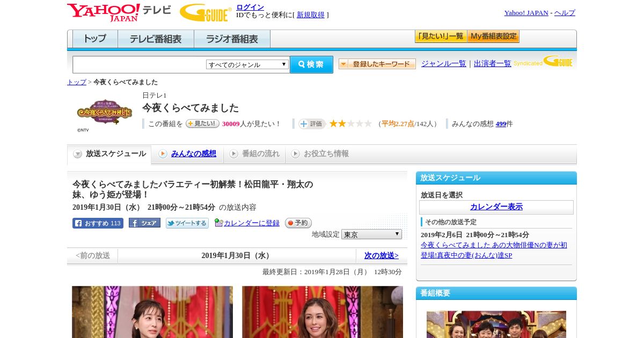Open the ログイン link

(250, 7)
